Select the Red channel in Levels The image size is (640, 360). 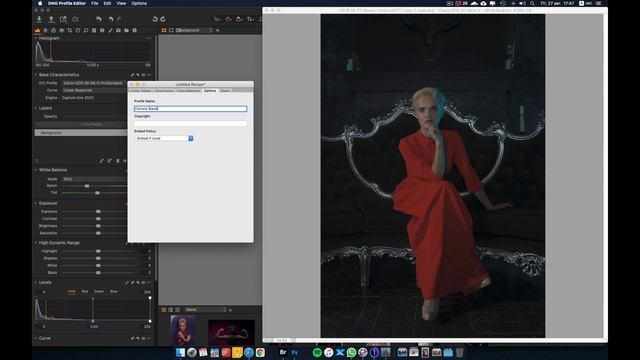pyautogui.click(x=85, y=291)
